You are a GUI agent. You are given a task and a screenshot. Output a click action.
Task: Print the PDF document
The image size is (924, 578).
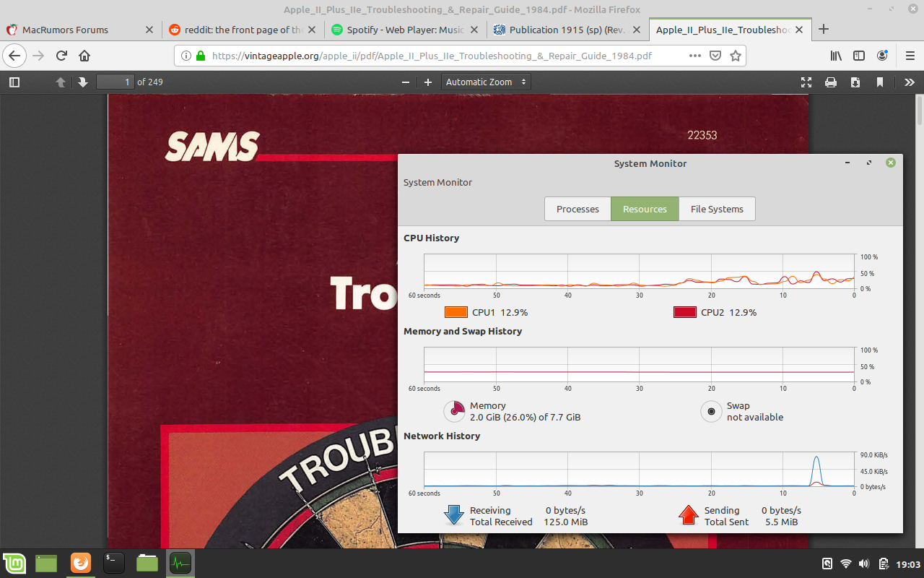(x=831, y=82)
